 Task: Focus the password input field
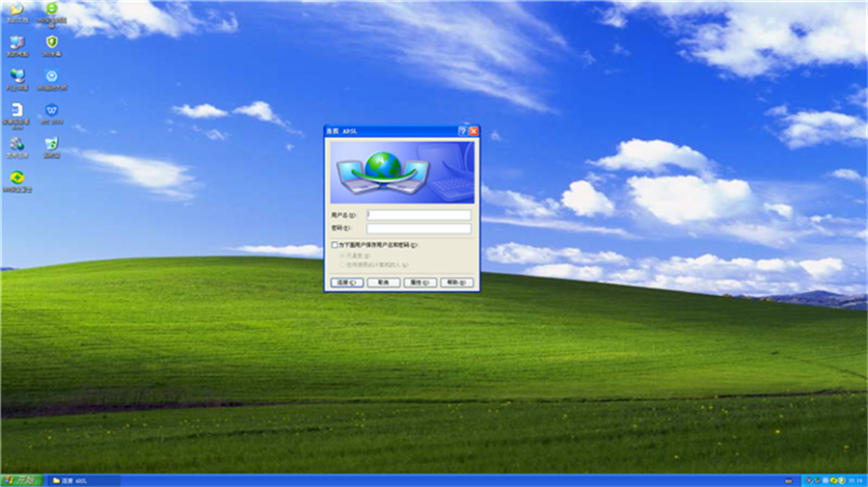coord(420,228)
